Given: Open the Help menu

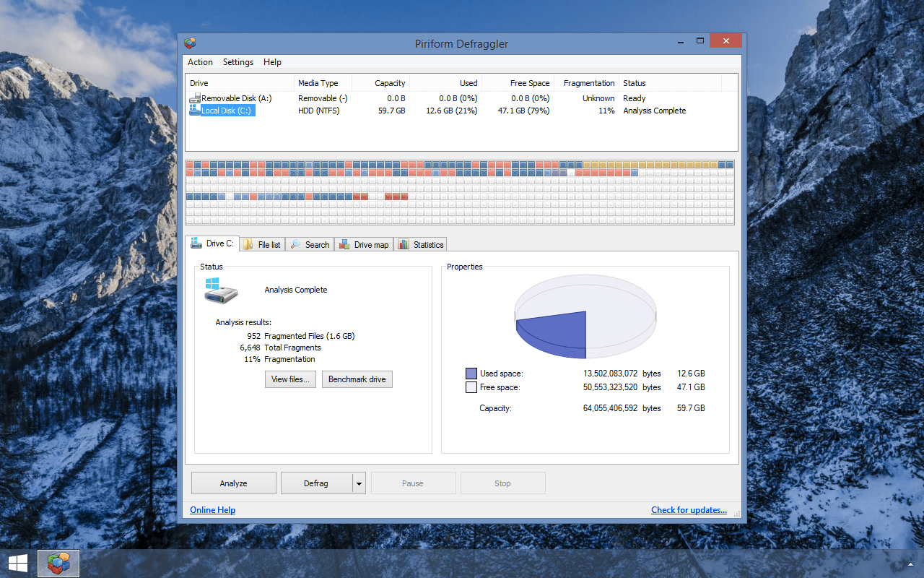Looking at the screenshot, I should point(272,62).
